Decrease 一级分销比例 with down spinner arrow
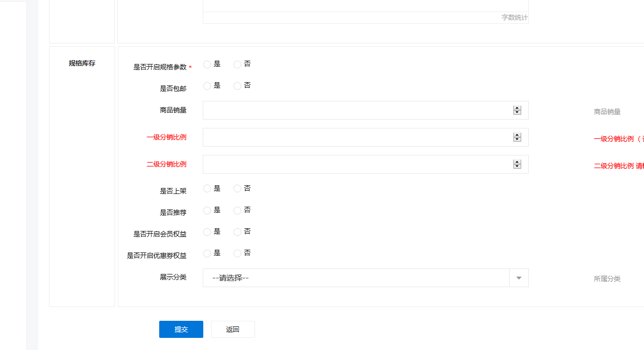The width and height of the screenshot is (644, 350). (517, 139)
